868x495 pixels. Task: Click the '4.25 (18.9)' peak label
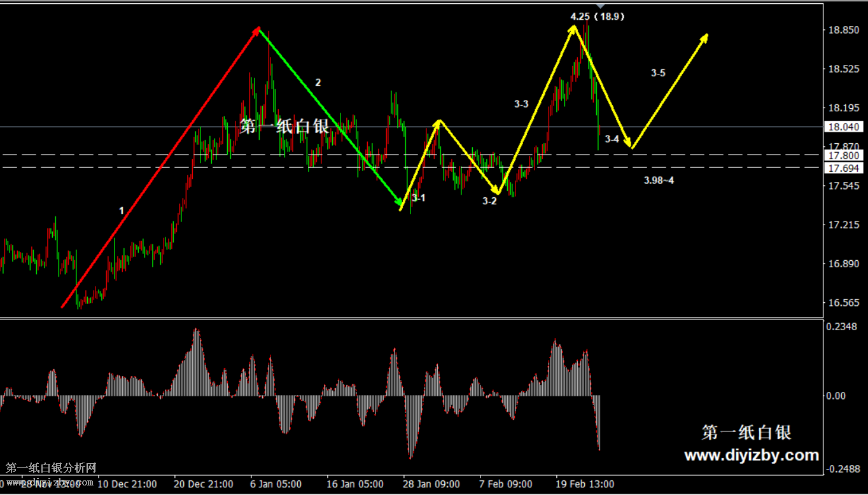pyautogui.click(x=597, y=17)
